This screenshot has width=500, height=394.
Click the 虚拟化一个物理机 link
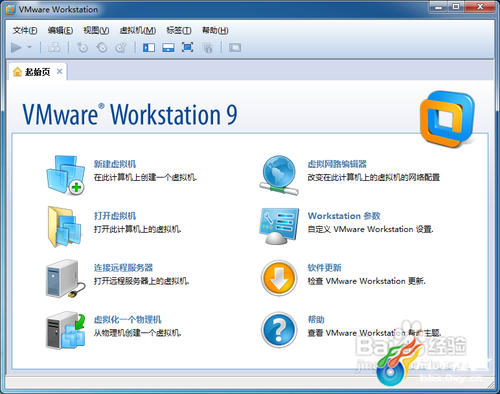tap(127, 320)
